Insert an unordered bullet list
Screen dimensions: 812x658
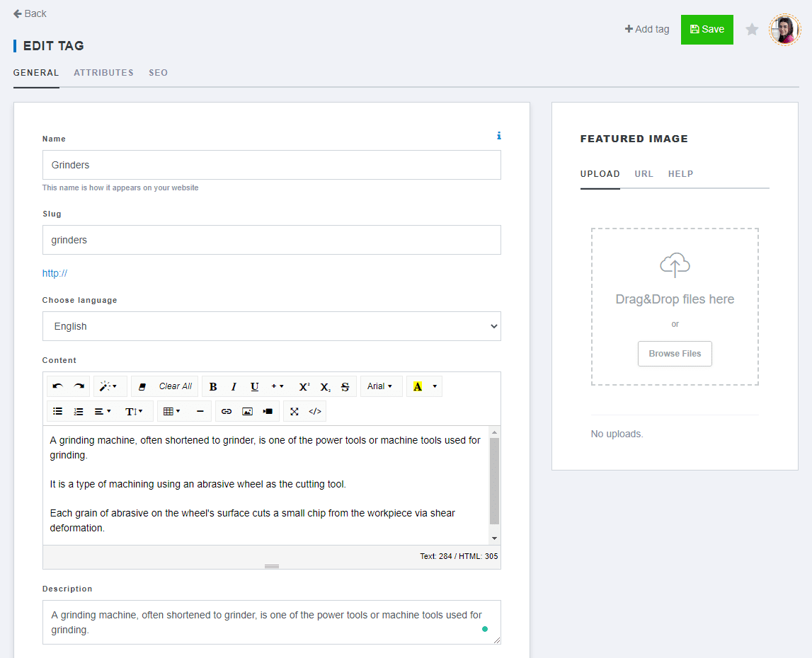pyautogui.click(x=57, y=411)
